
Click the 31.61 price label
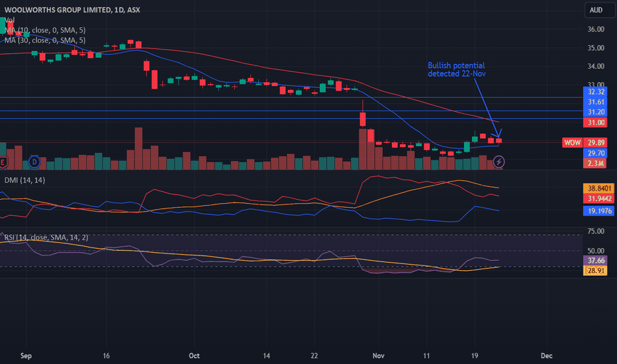595,102
